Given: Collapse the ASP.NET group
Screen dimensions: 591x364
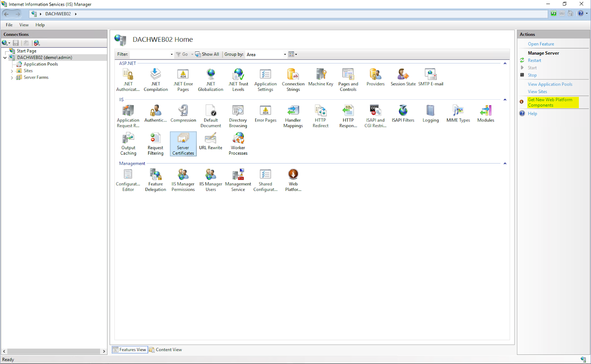Looking at the screenshot, I should click(x=505, y=63).
